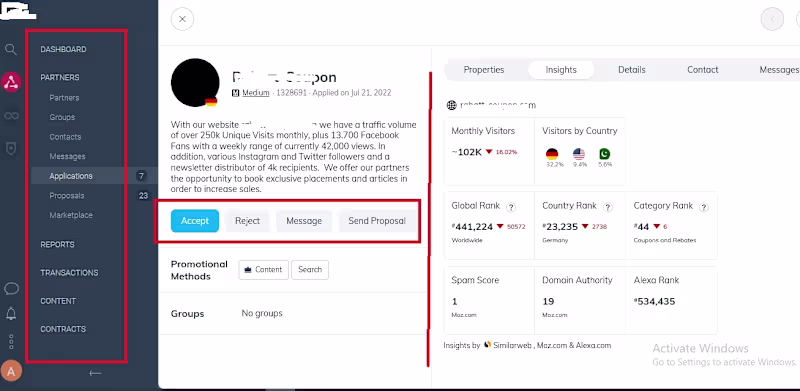This screenshot has width=800, height=391.
Task: Click the globe icon beside website URL
Action: 451,105
